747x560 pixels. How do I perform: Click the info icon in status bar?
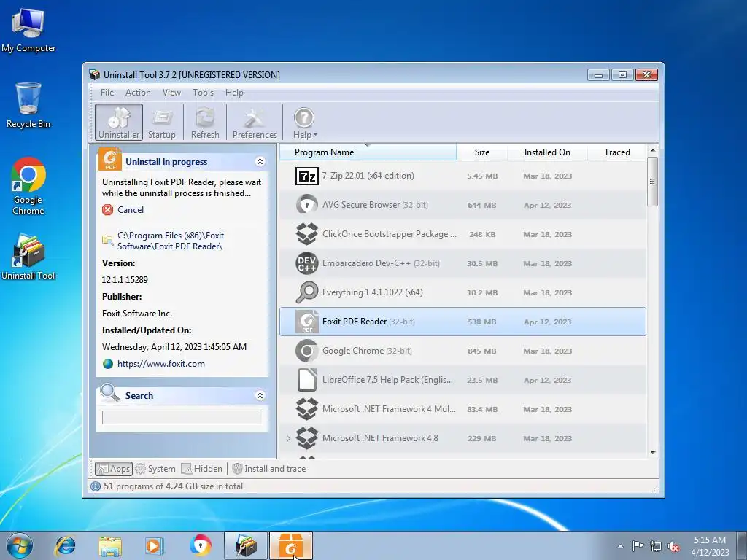pyautogui.click(x=96, y=486)
